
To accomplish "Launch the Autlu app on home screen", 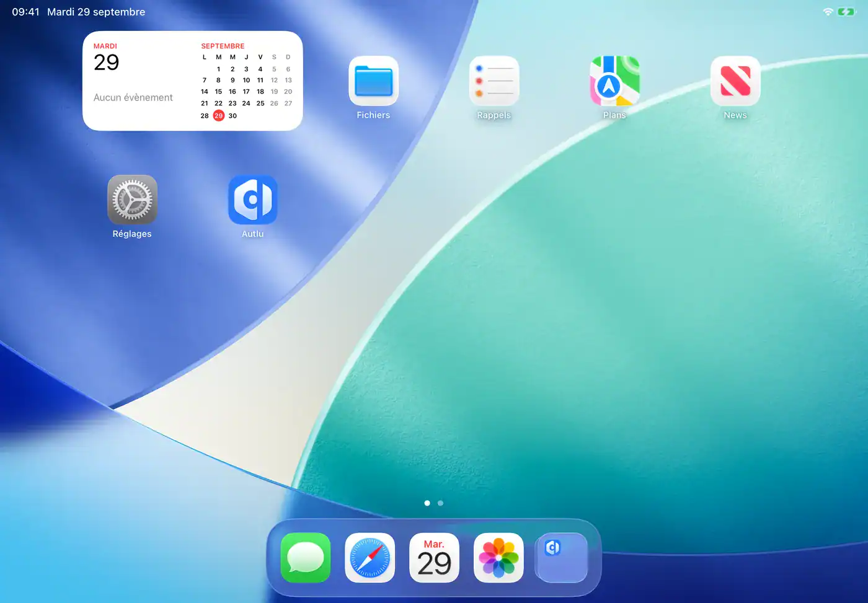I will coord(253,200).
